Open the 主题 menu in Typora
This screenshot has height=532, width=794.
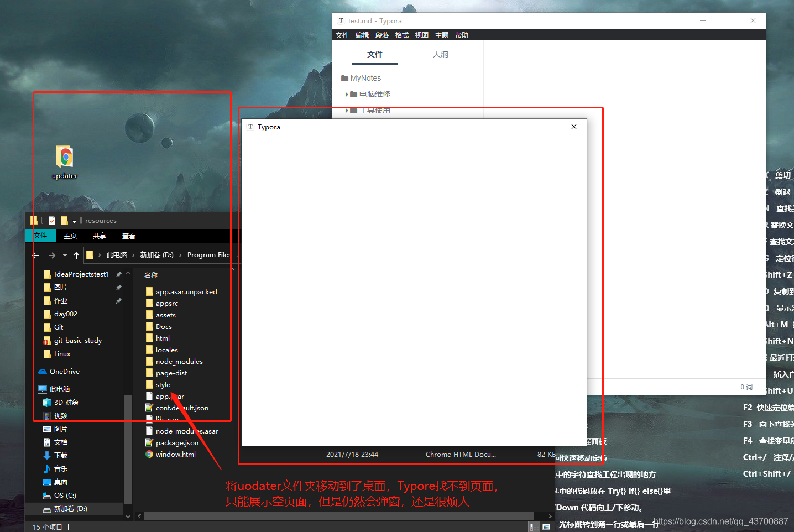[x=442, y=35]
